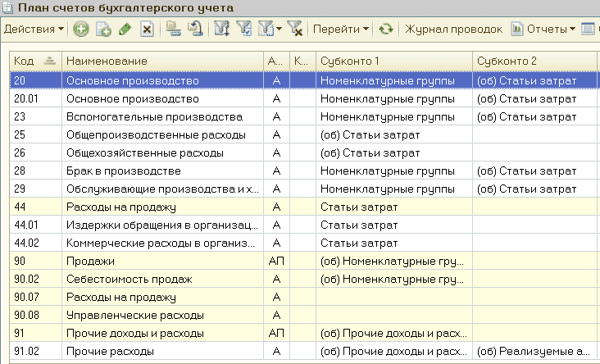Select Брак в производстве row
Screen dimensions: 600x364
pos(303,171)
